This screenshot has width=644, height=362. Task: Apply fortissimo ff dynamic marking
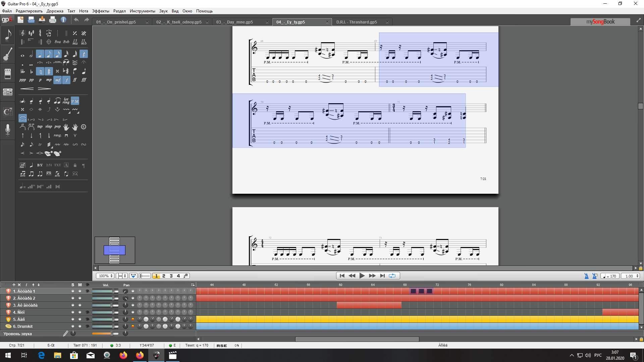coord(75,80)
